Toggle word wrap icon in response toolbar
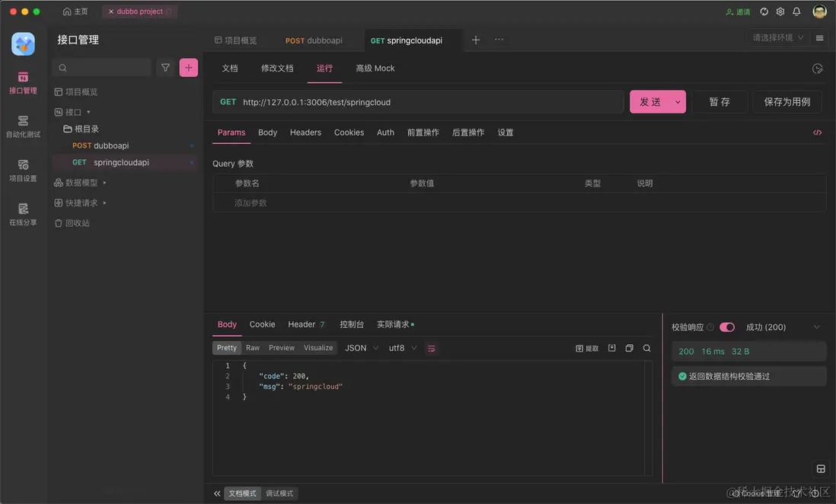Viewport: 836px width, 504px height. click(x=432, y=348)
